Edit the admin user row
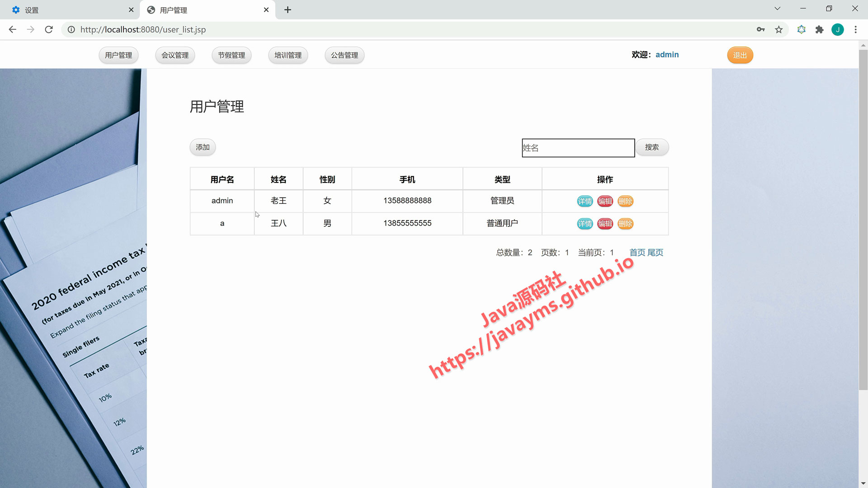Viewport: 868px width, 488px height. tap(605, 201)
